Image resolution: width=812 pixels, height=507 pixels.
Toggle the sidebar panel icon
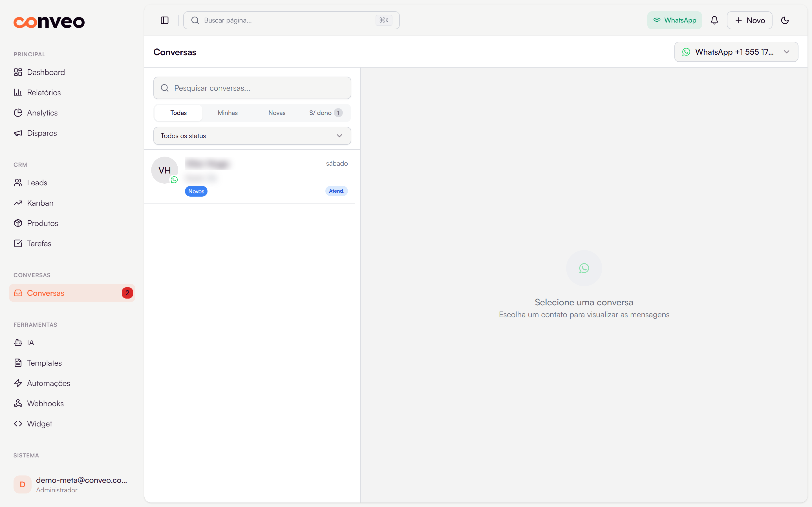(x=164, y=21)
